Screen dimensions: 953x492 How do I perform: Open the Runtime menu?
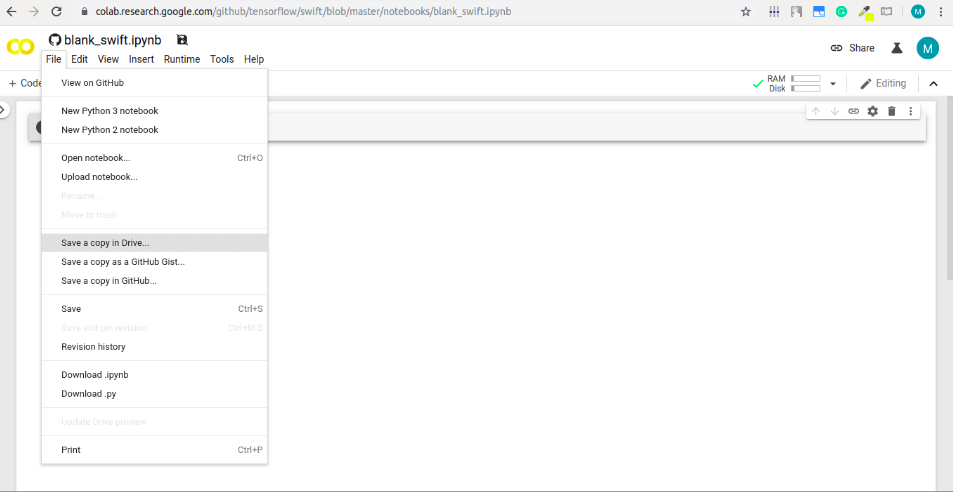(182, 60)
